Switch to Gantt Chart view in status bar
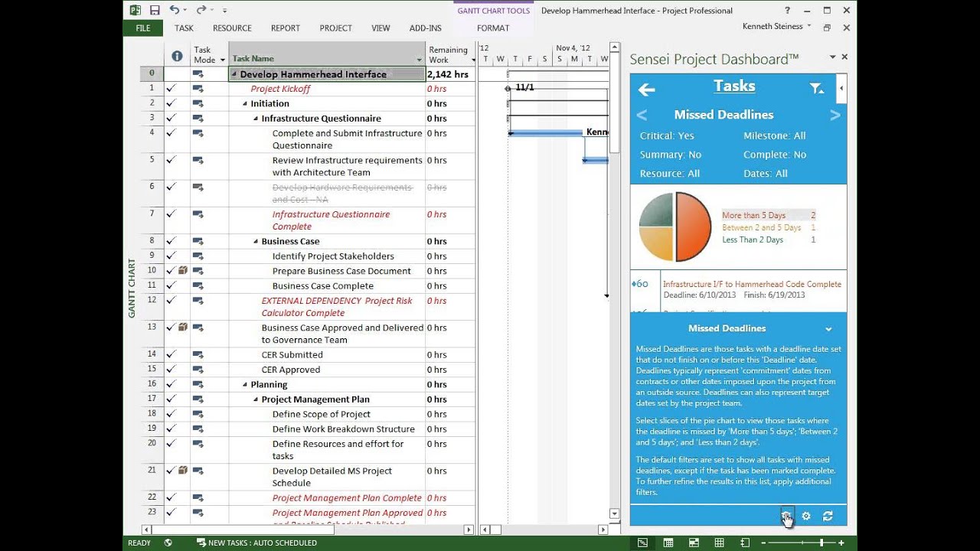The image size is (980, 551). pyautogui.click(x=642, y=543)
